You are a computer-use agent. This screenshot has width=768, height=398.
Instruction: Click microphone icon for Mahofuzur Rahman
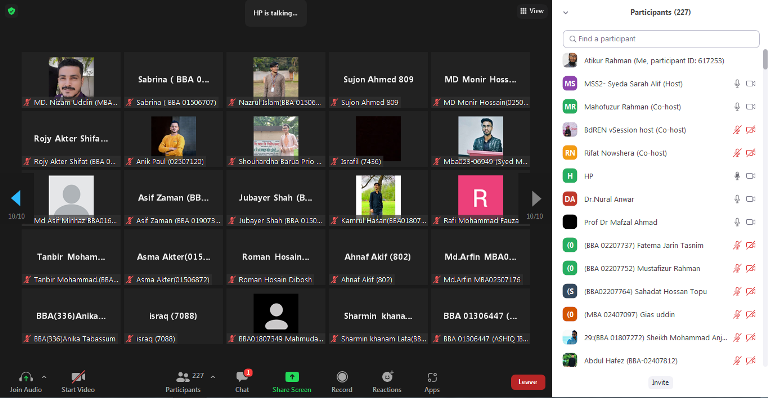[737, 107]
